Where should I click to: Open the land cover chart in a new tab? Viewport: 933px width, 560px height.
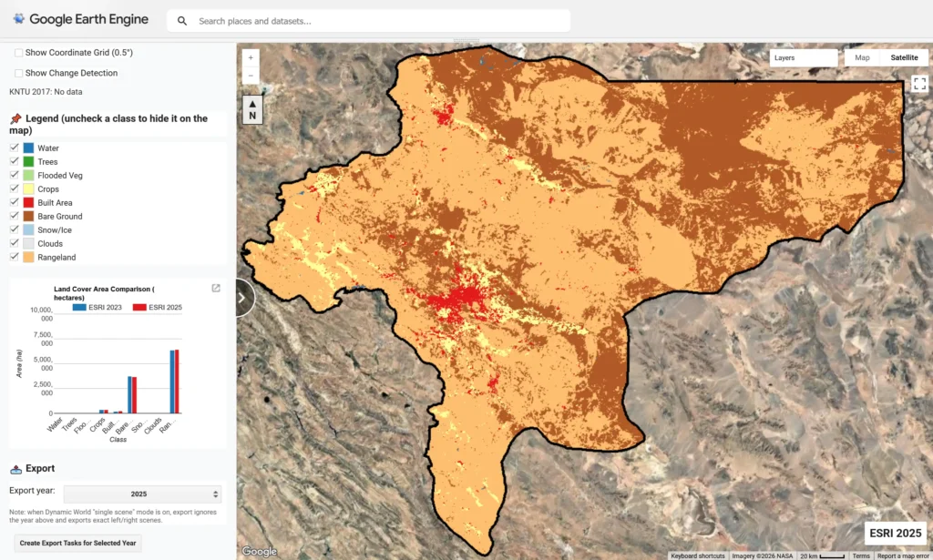click(x=216, y=288)
